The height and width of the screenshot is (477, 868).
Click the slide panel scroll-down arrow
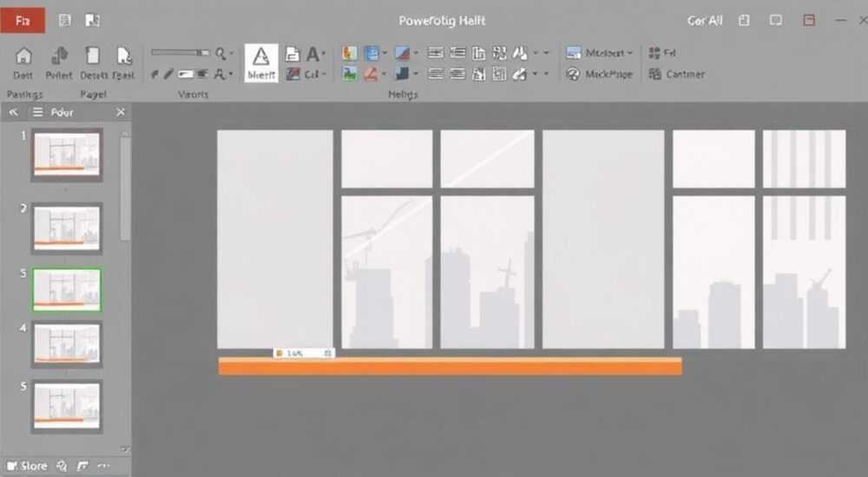point(125,448)
